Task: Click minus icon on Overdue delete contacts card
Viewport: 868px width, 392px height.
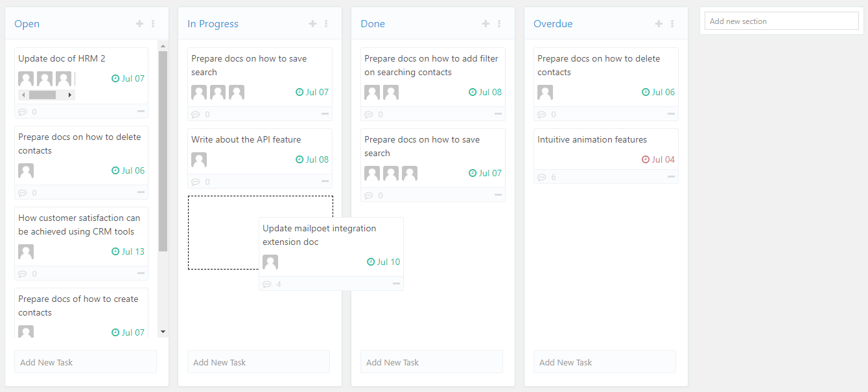Action: (671, 114)
